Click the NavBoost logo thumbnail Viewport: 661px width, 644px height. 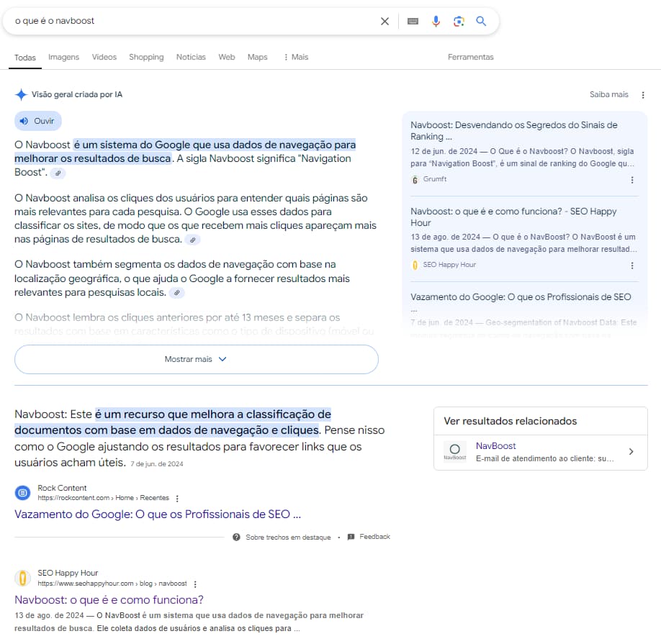[455, 451]
